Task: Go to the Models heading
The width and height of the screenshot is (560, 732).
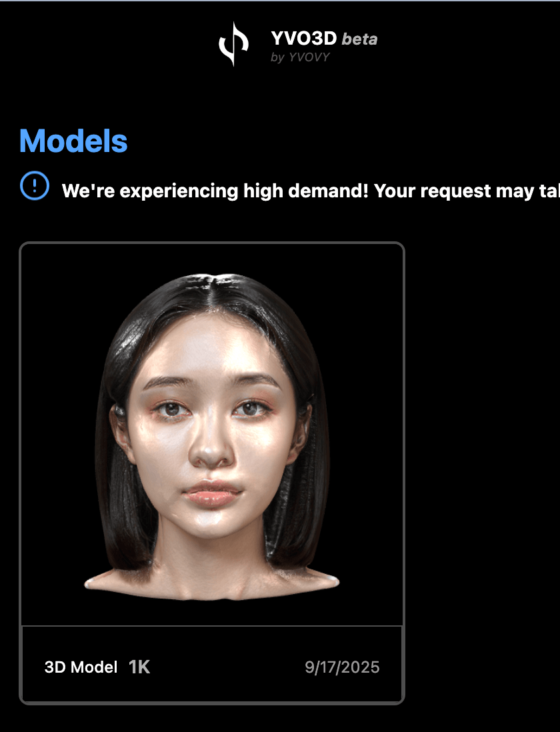Action: [73, 141]
